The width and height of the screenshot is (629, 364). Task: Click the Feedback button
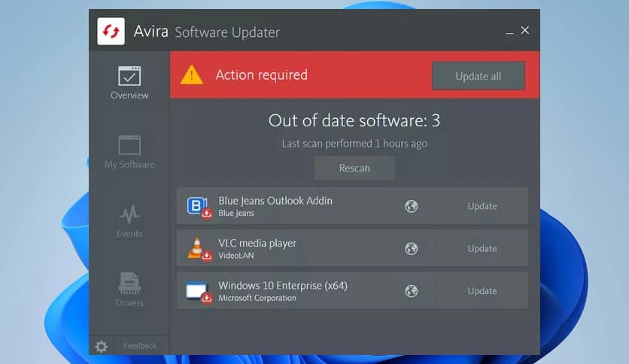pyautogui.click(x=140, y=345)
